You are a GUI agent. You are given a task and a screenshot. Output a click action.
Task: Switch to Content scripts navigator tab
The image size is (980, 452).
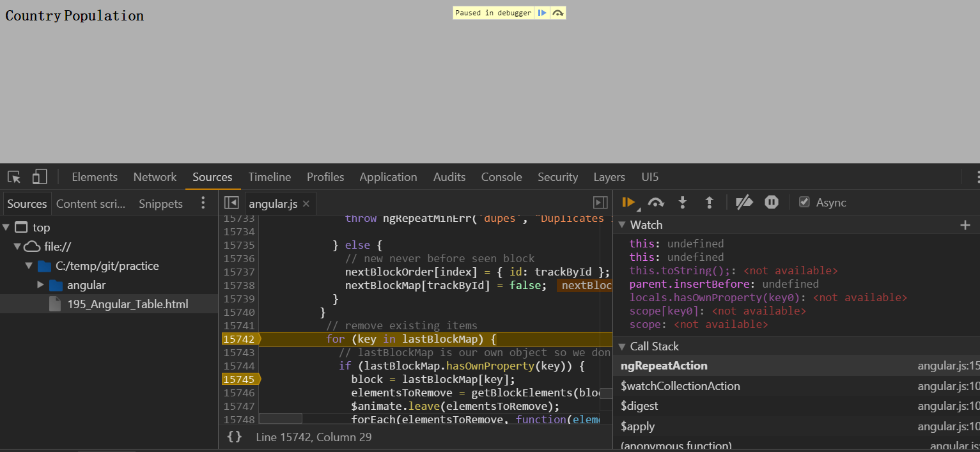coord(91,204)
